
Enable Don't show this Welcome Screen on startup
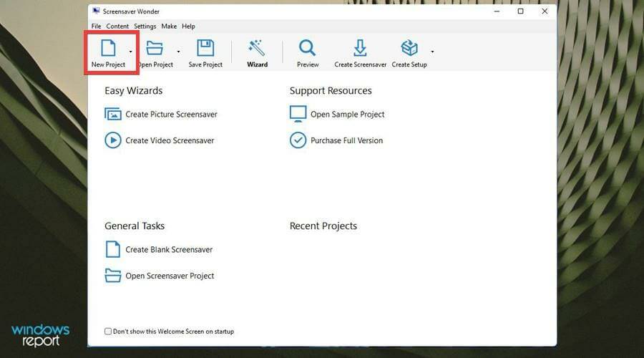[108, 332]
